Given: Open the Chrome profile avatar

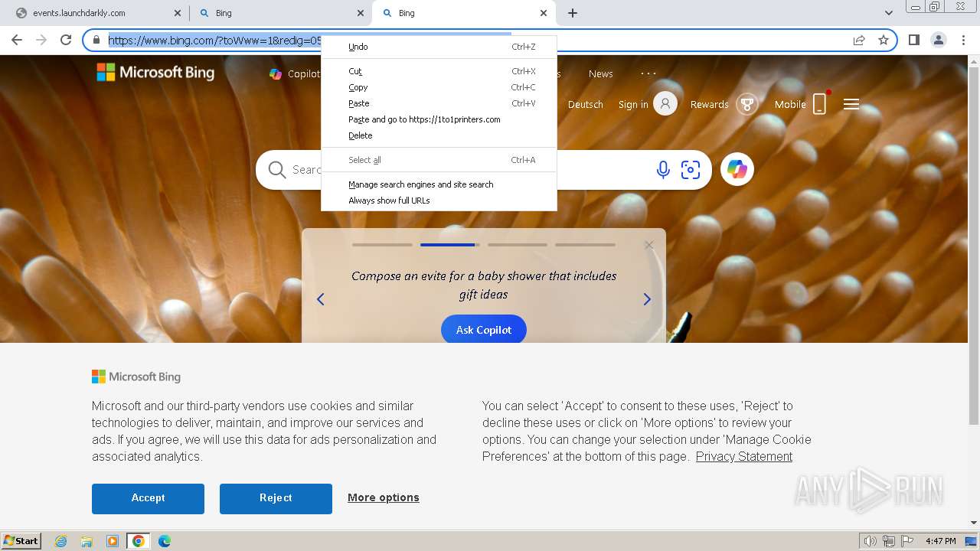Looking at the screenshot, I should (x=938, y=40).
